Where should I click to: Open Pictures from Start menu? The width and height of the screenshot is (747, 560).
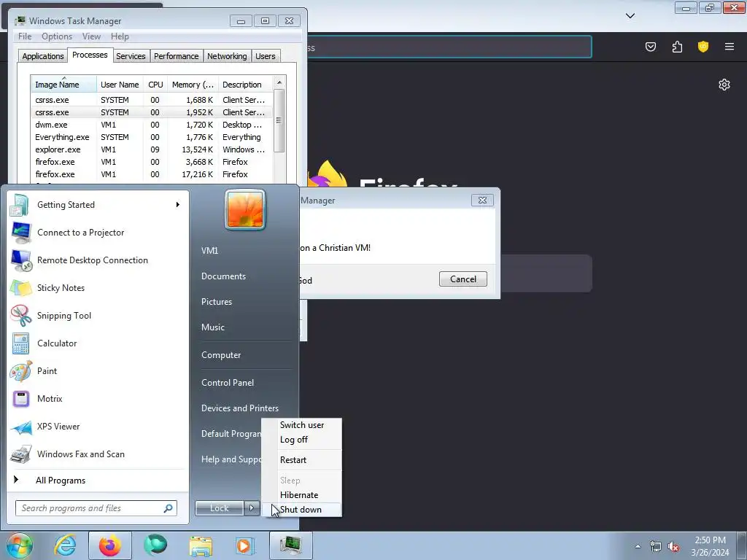(216, 302)
